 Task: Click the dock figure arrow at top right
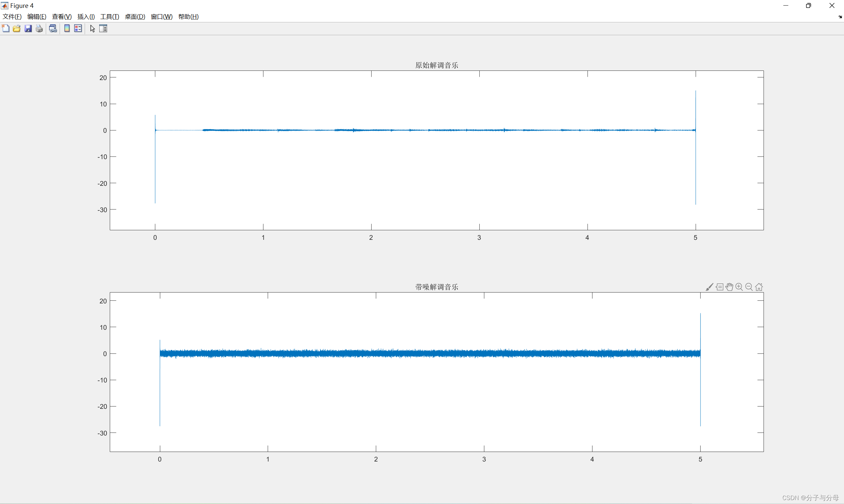pyautogui.click(x=840, y=17)
